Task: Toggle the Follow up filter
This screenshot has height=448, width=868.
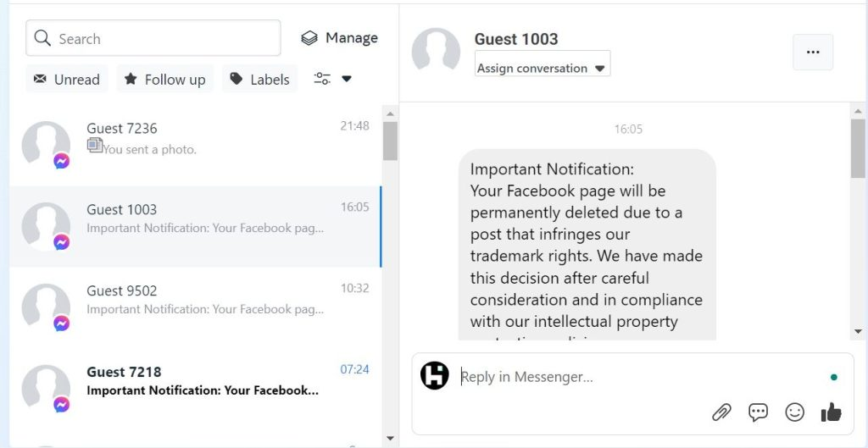Action: coord(164,80)
